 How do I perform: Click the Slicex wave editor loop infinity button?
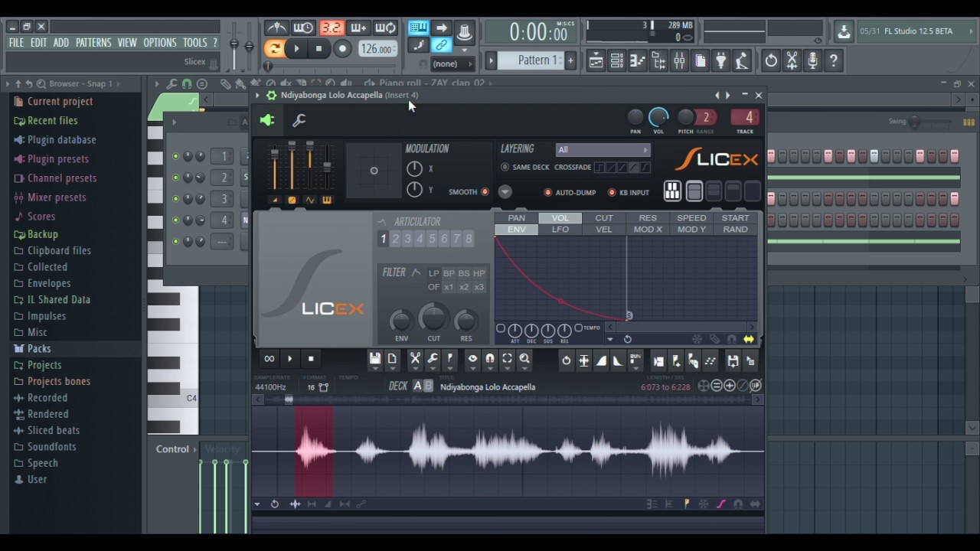click(269, 358)
